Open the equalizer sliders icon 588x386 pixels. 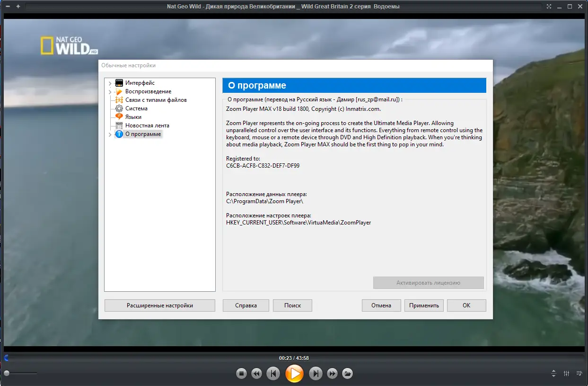pyautogui.click(x=567, y=373)
